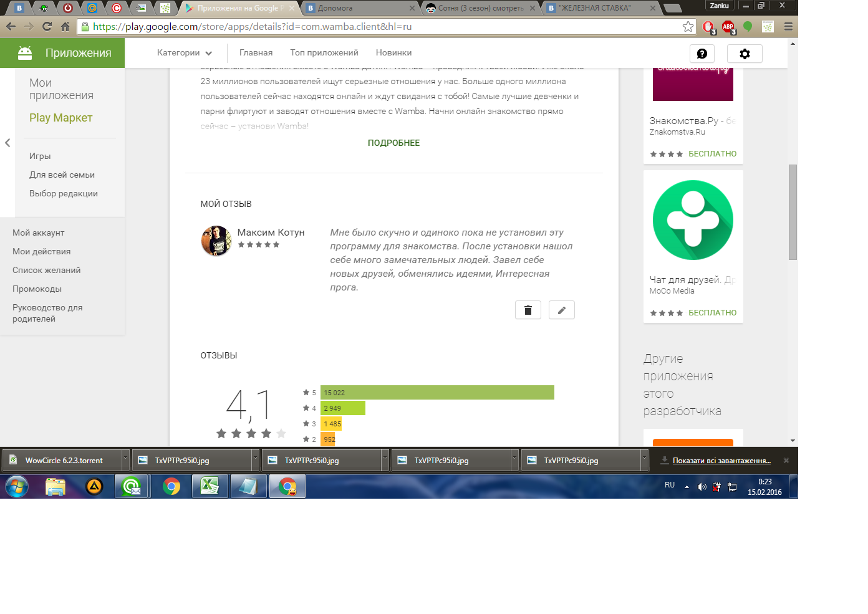Click the 3-star rating bar 1 485

[331, 424]
